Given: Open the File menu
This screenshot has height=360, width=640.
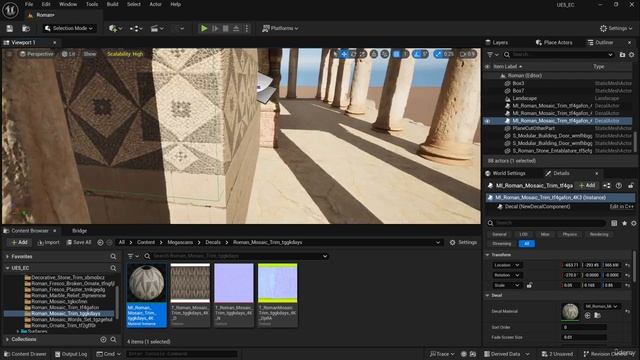Looking at the screenshot, I should [29, 4].
